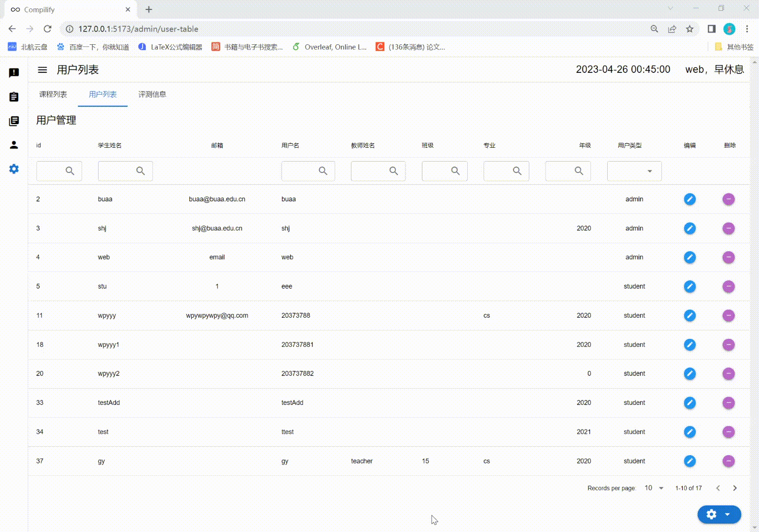Edit user with id 4
The width and height of the screenshot is (759, 532).
coord(690,257)
